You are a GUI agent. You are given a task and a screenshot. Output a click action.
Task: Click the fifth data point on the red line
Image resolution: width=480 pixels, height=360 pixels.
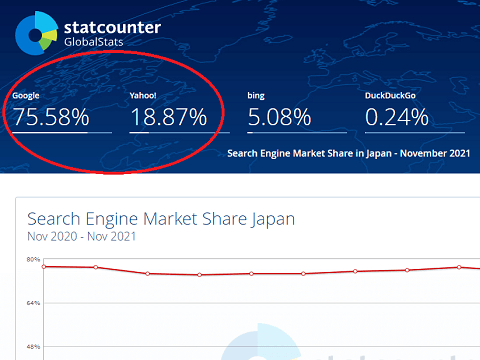[251, 274]
